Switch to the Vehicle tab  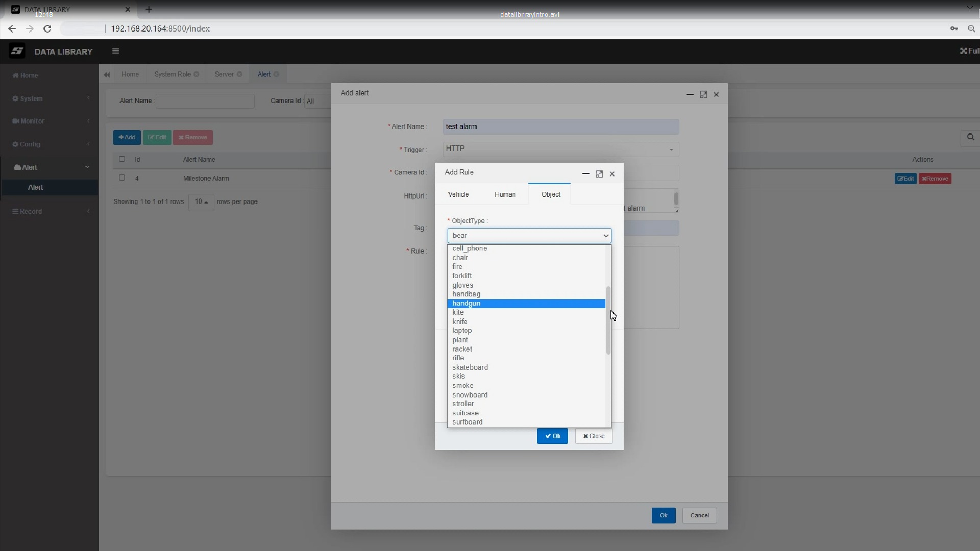[x=458, y=194]
